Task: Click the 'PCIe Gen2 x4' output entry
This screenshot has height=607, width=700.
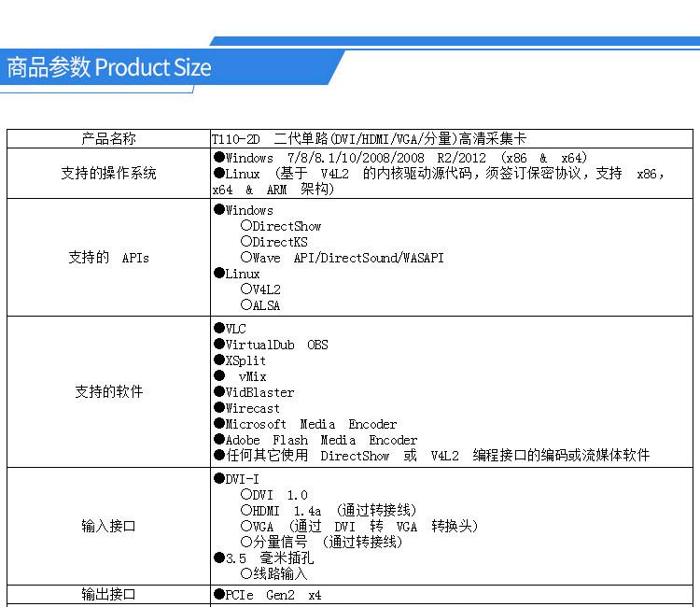Action: 268,595
